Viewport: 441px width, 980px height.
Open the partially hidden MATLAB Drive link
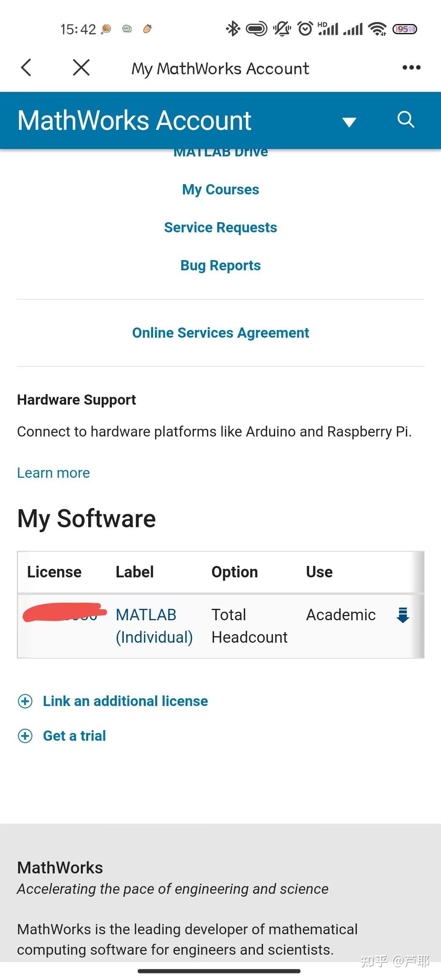click(x=220, y=154)
